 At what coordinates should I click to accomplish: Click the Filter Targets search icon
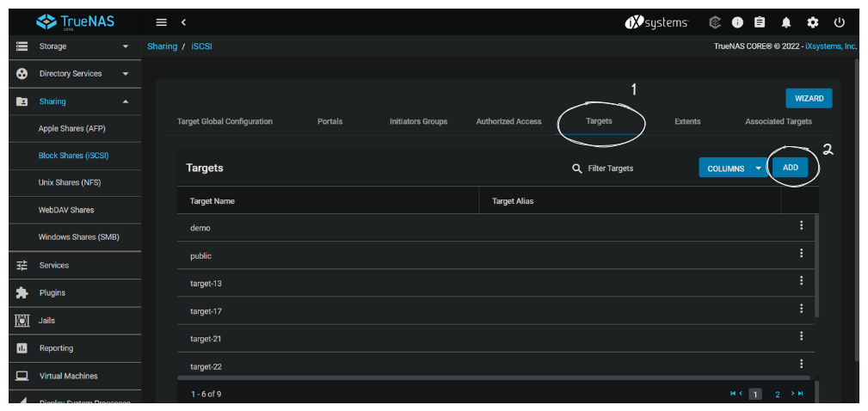tap(577, 169)
